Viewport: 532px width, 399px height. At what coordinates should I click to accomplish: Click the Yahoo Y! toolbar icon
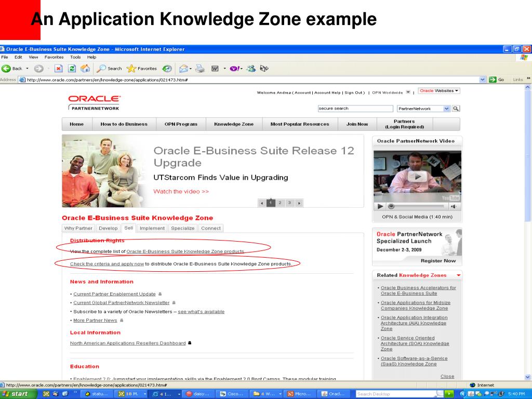(x=235, y=69)
